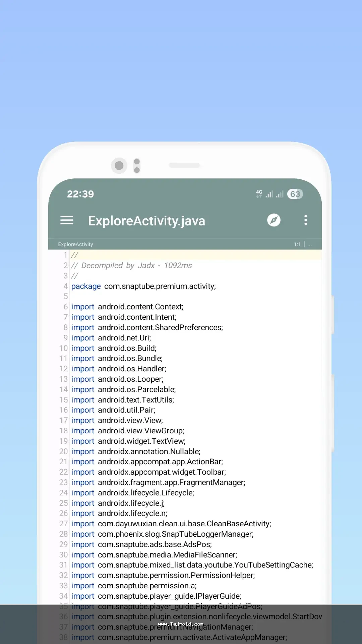The image size is (362, 644).
Task: Tap the compass navigation icon
Action: pos(274,220)
